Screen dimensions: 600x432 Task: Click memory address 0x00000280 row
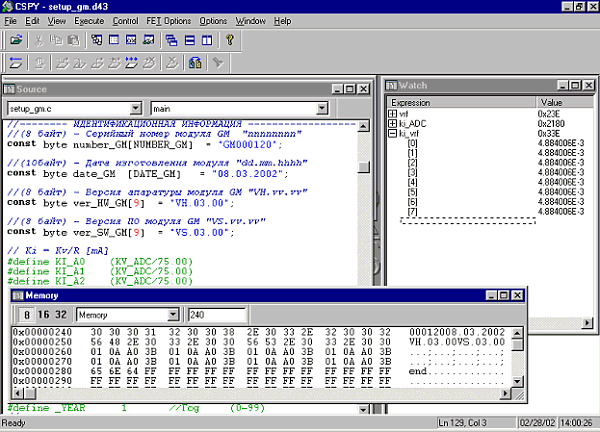[x=259, y=371]
